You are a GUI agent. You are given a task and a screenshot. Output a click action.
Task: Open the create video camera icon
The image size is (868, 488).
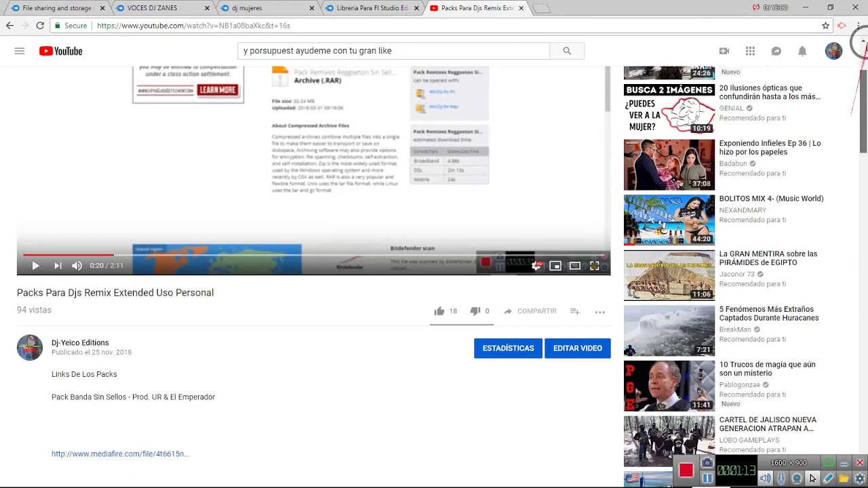[x=724, y=51]
